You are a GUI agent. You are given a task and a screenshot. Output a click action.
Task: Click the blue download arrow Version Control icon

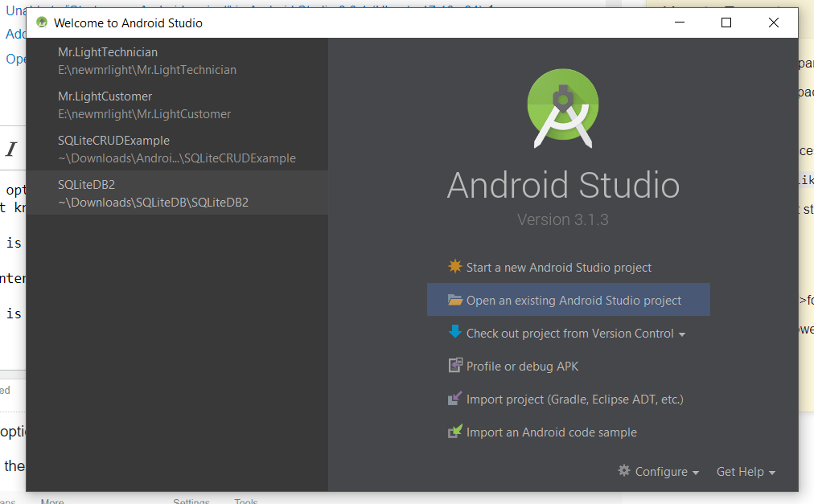pyautogui.click(x=454, y=332)
